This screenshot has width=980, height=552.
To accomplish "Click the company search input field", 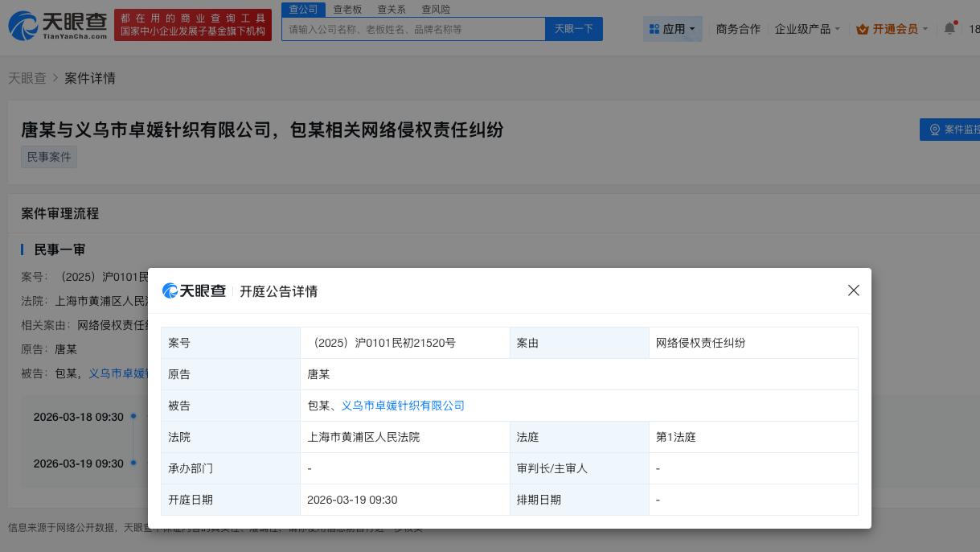I will point(413,28).
